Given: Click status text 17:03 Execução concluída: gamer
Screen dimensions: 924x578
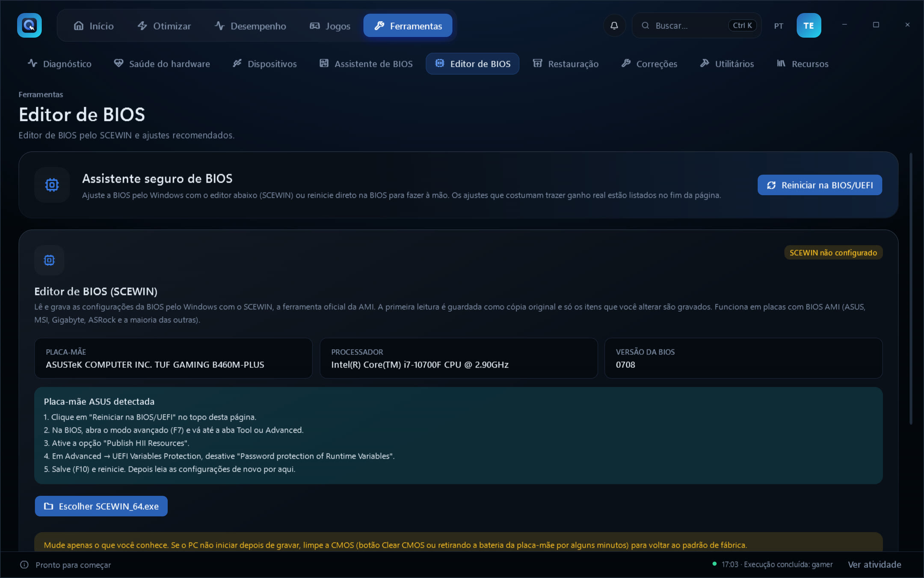Looking at the screenshot, I should coord(777,564).
